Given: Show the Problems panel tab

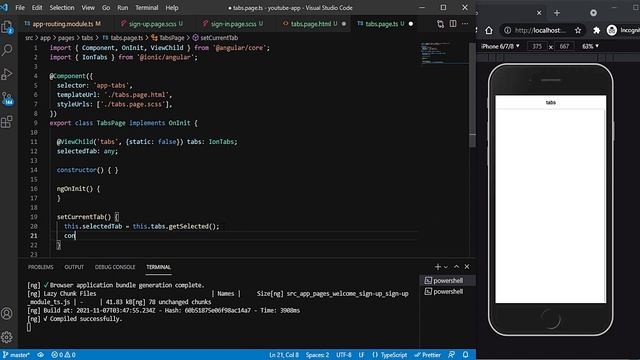Looking at the screenshot, I should (x=40, y=267).
